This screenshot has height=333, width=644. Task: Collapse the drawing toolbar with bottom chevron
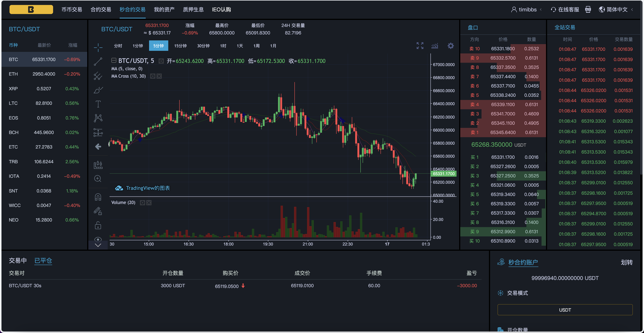click(98, 245)
